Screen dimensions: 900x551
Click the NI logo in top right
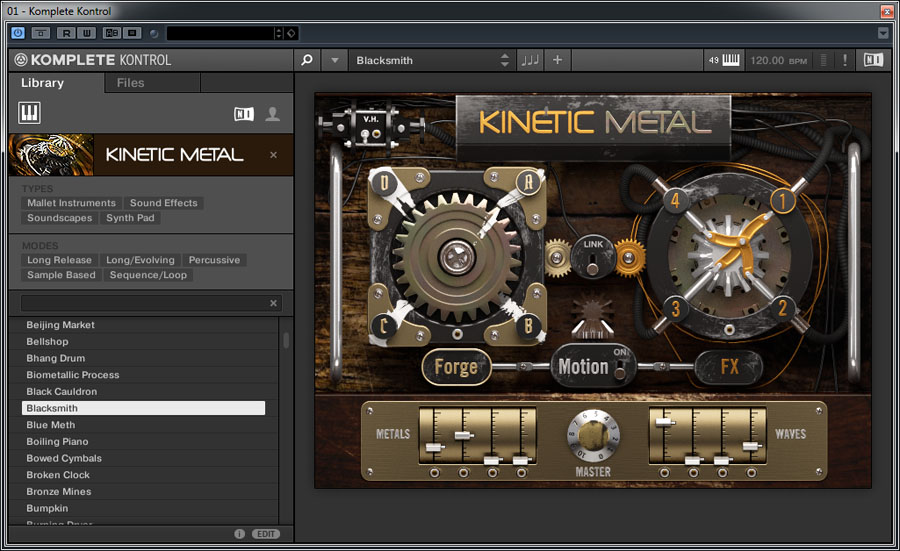873,60
